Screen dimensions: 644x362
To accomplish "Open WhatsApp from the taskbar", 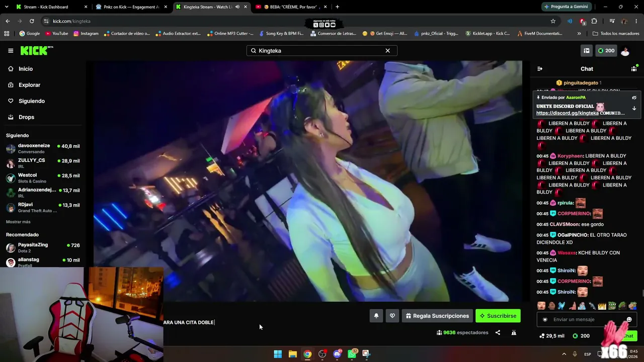I will [352, 354].
